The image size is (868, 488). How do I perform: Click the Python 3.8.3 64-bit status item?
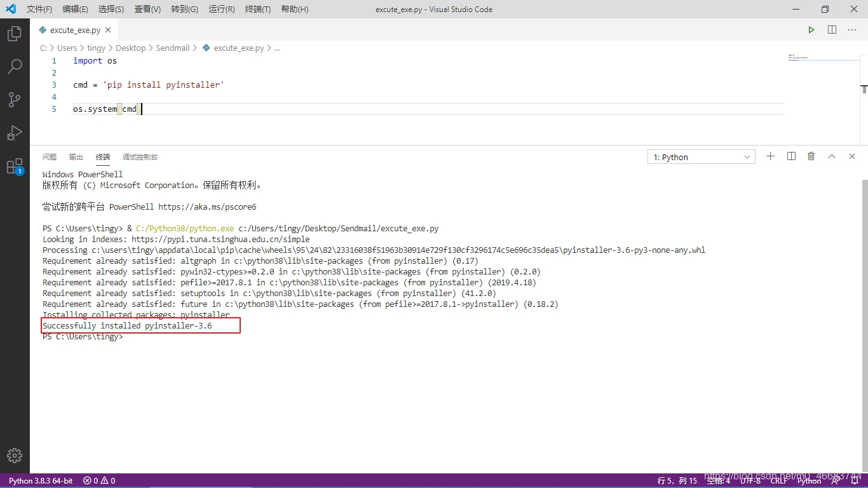pyautogui.click(x=40, y=481)
